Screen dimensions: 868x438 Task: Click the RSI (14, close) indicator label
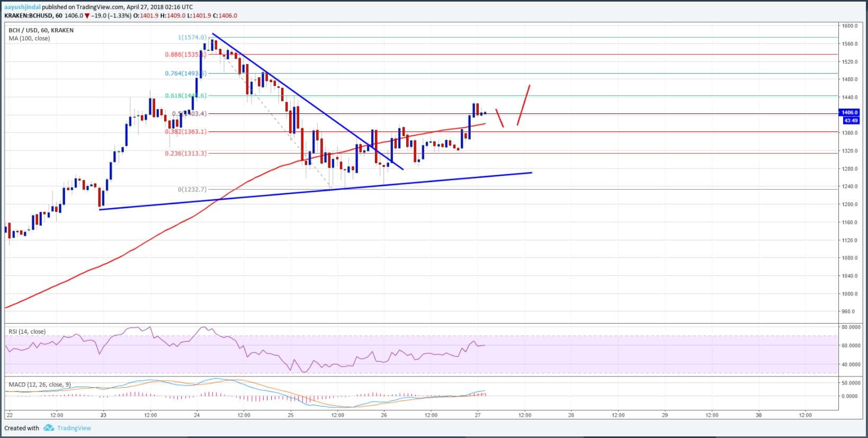click(27, 332)
